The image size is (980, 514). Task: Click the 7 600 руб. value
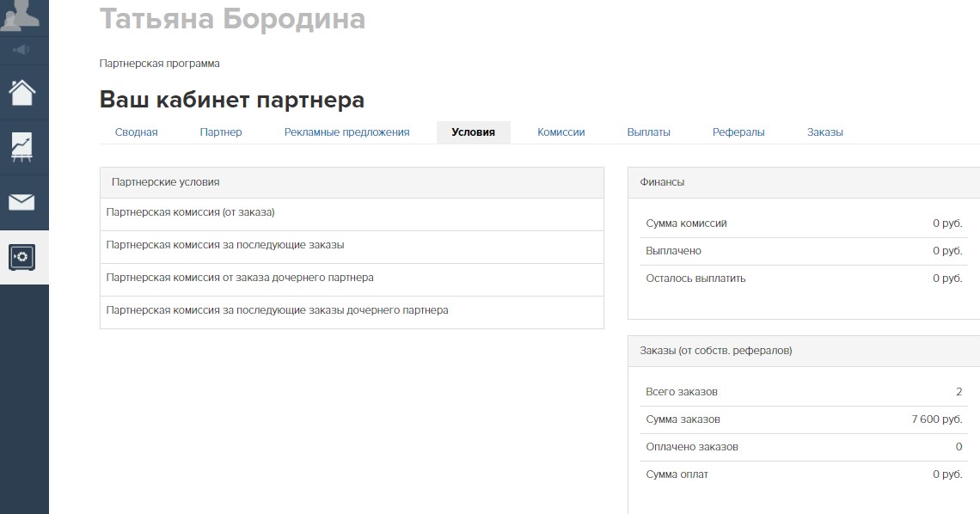pyautogui.click(x=937, y=419)
